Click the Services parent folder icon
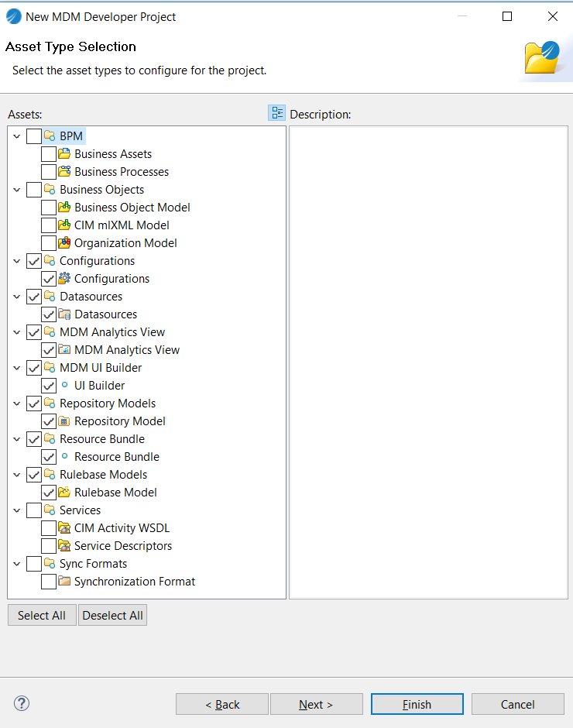Image resolution: width=573 pixels, height=728 pixels. pos(50,510)
